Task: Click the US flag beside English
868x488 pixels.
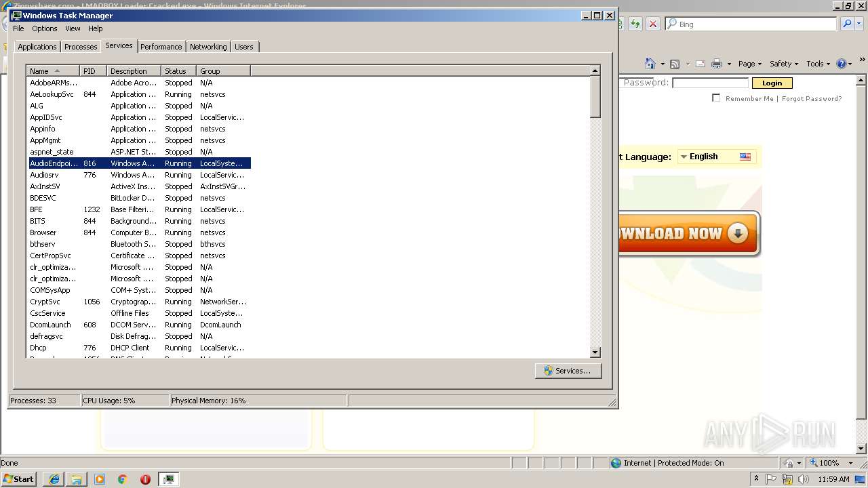Action: [x=745, y=157]
